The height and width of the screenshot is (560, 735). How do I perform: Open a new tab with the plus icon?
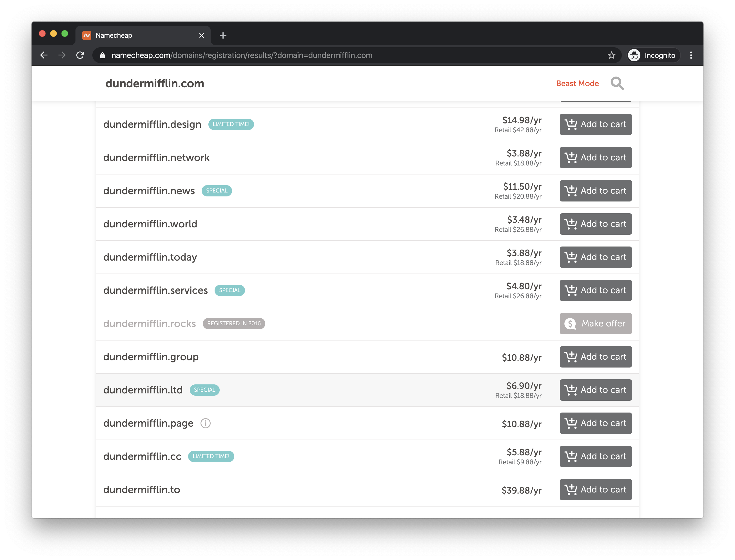click(223, 35)
